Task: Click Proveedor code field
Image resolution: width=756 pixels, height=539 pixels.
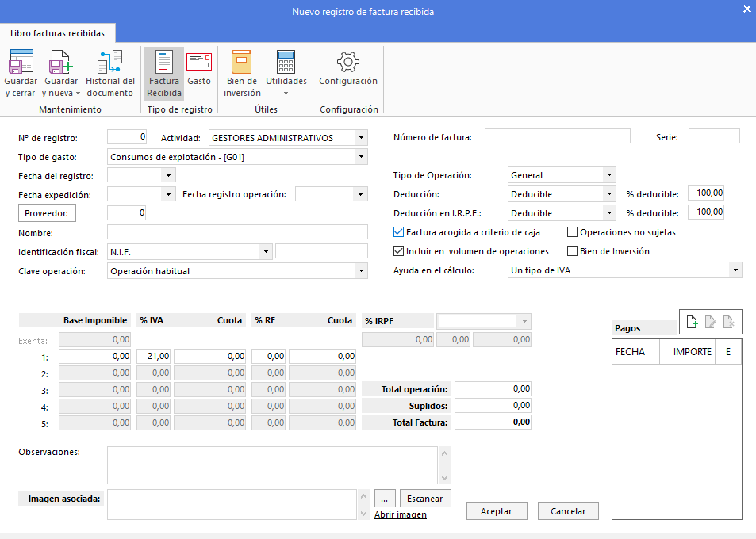Action: click(127, 213)
